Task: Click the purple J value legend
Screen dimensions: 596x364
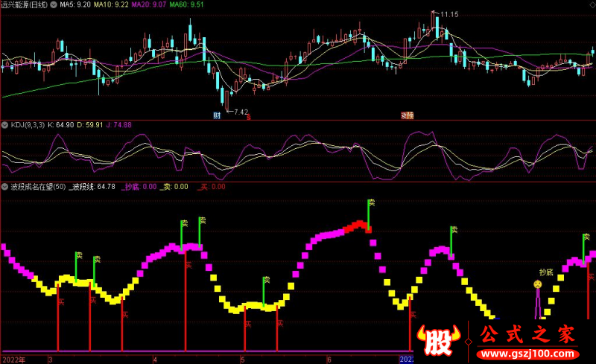Action: point(118,125)
